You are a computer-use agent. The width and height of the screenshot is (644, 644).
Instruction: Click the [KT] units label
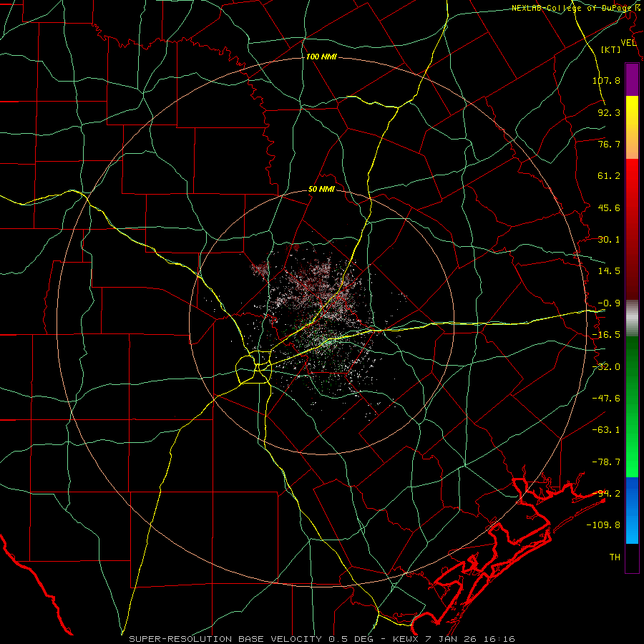coord(611,49)
